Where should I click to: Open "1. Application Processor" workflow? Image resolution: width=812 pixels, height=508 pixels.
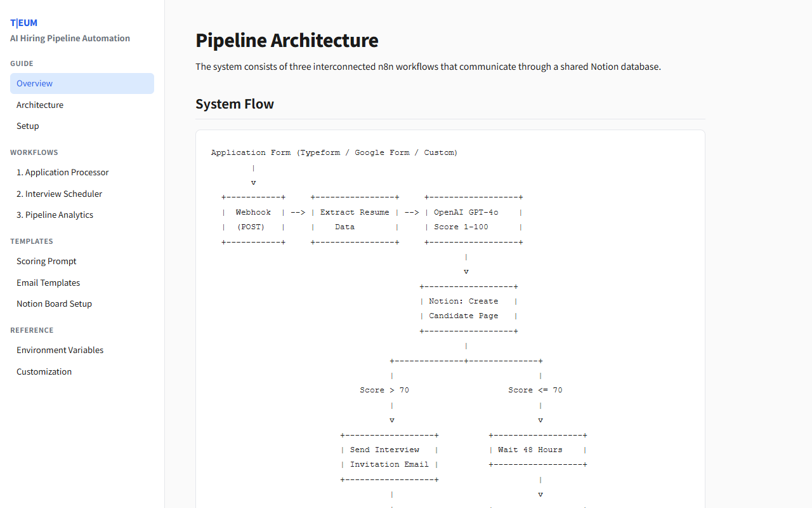[62, 172]
